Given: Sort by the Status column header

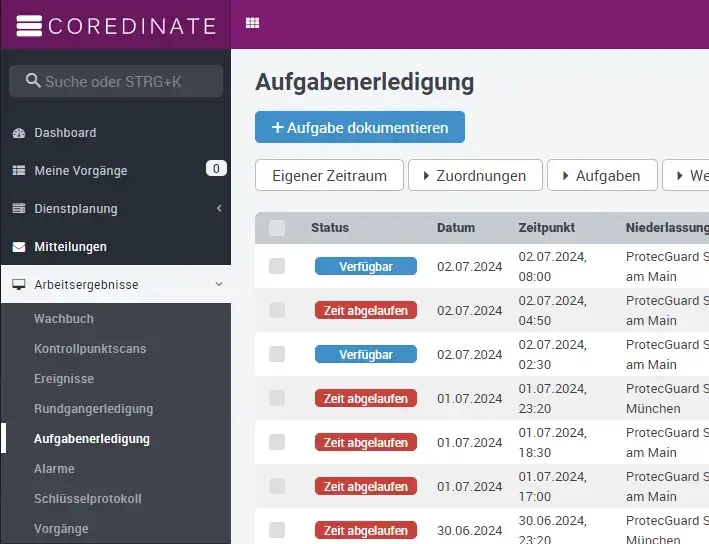Looking at the screenshot, I should (330, 227).
